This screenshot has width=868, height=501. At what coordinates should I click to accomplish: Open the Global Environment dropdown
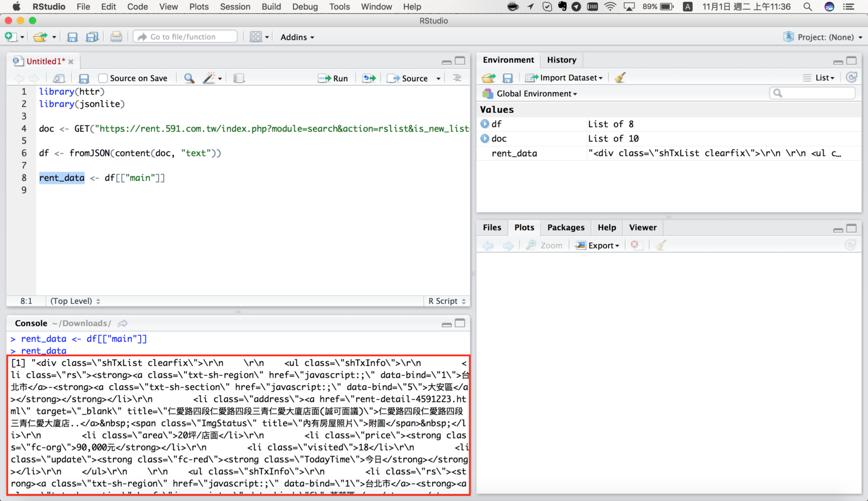click(x=531, y=94)
